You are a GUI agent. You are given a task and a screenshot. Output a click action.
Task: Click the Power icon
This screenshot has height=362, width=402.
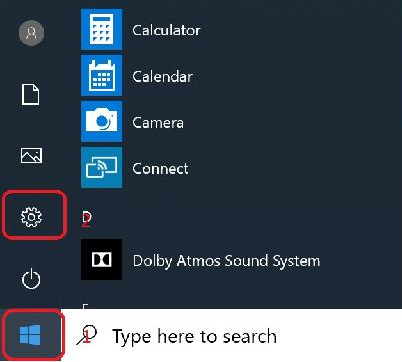pos(31,278)
